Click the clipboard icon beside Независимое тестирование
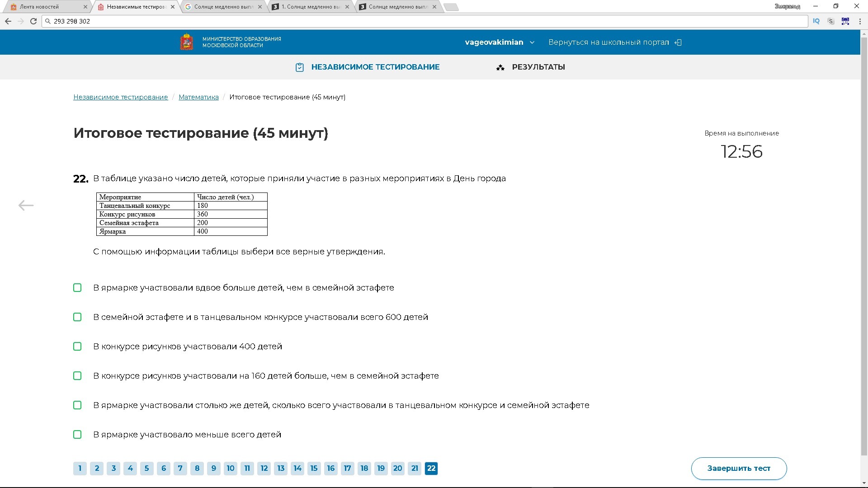The width and height of the screenshot is (868, 488). point(299,67)
